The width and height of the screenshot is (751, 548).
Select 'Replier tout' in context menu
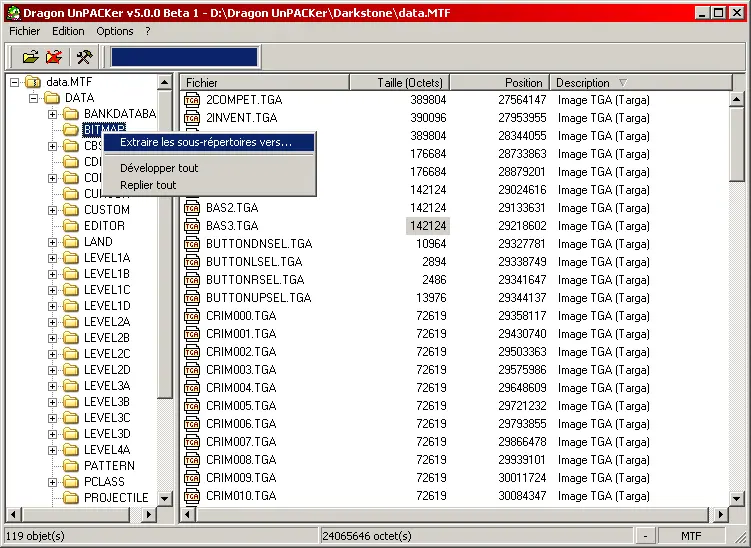point(148,185)
